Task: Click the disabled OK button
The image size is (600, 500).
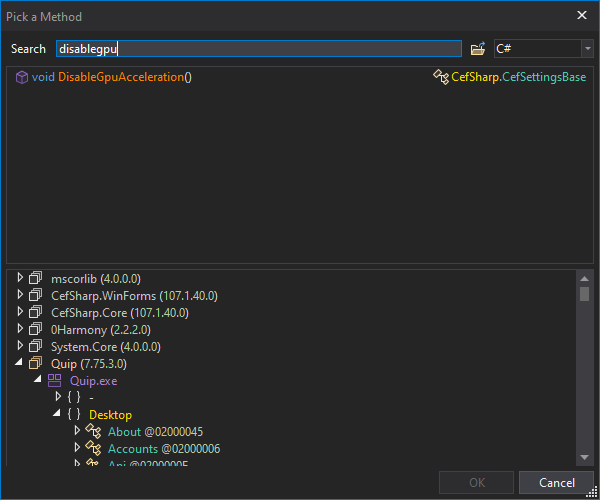Action: click(476, 483)
